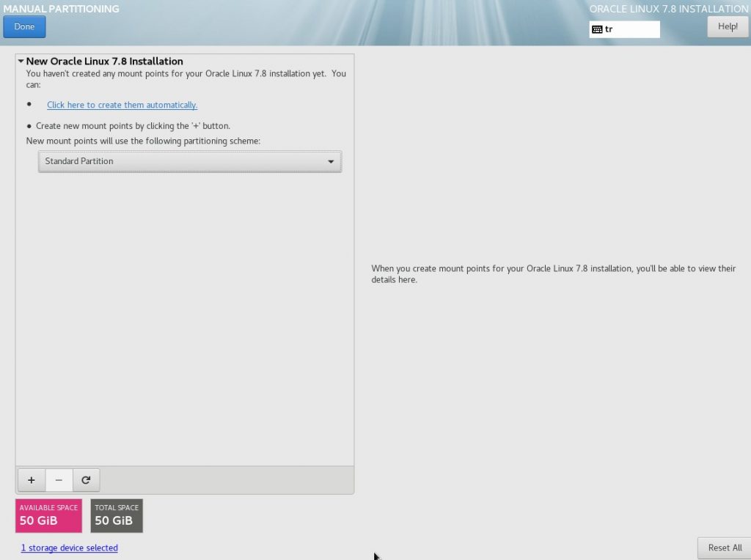The image size is (751, 560).
Task: Click the text about creating mount points with '+' button
Action: coord(133,126)
